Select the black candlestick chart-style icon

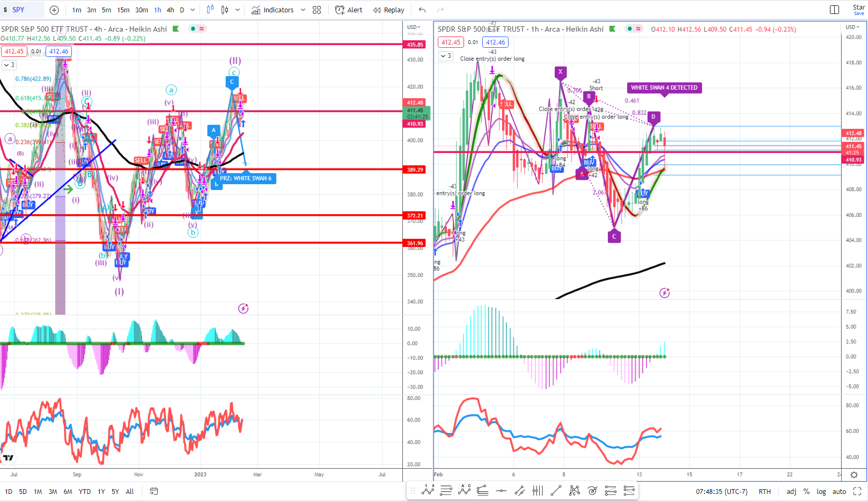[x=225, y=10]
